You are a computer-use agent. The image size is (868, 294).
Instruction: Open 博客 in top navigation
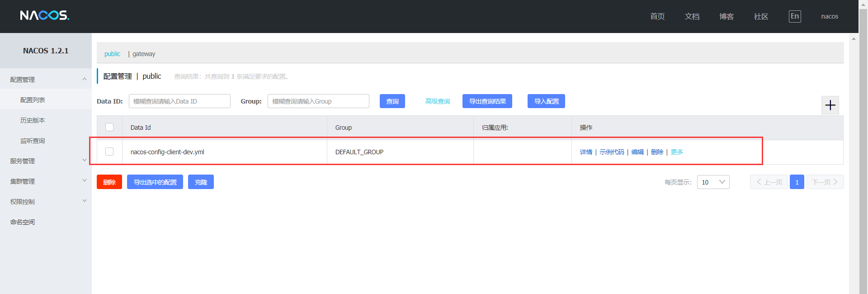tap(726, 16)
